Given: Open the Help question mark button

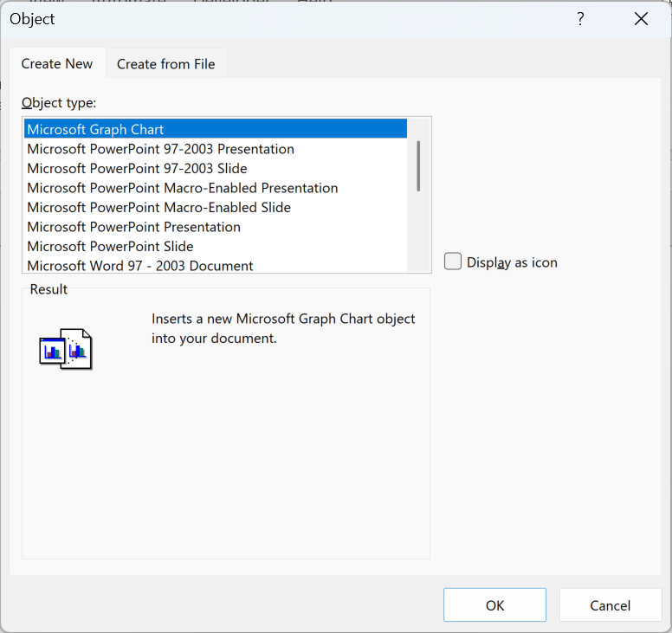Looking at the screenshot, I should coord(580,19).
